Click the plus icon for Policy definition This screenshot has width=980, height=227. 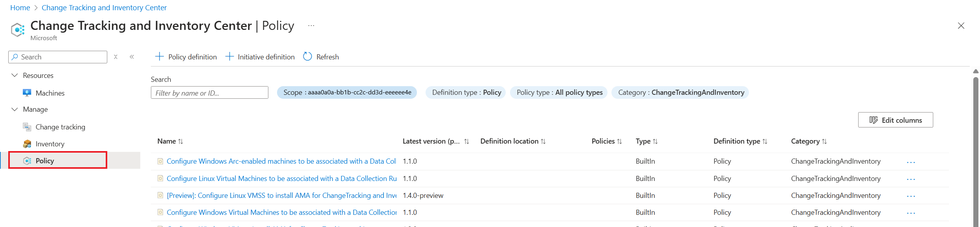[x=160, y=57]
